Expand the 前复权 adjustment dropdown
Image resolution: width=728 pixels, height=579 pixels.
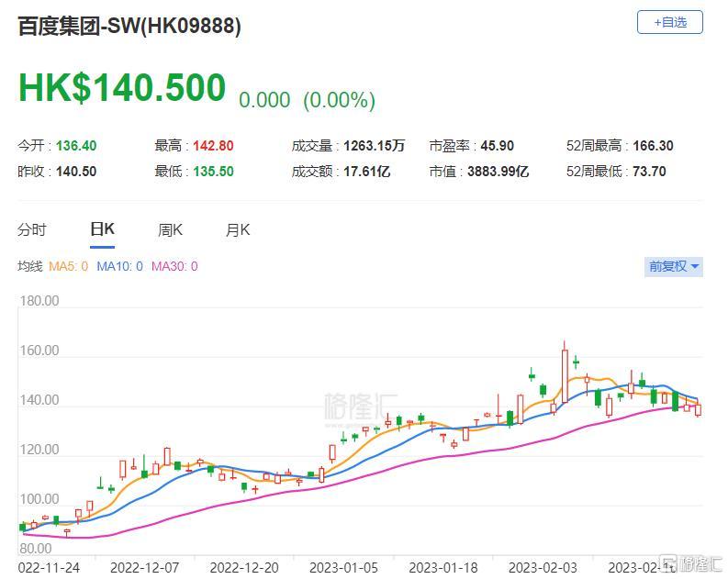(673, 267)
